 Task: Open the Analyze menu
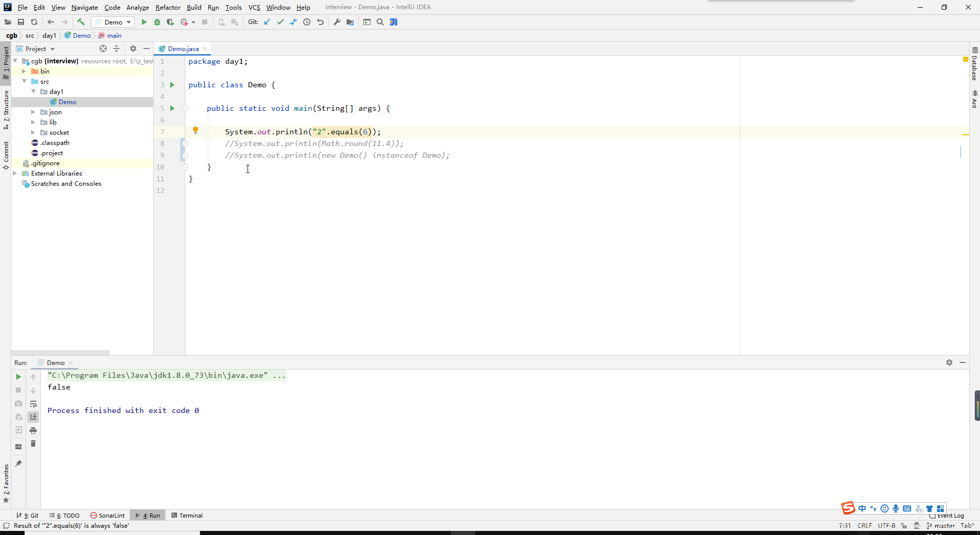[x=137, y=7]
